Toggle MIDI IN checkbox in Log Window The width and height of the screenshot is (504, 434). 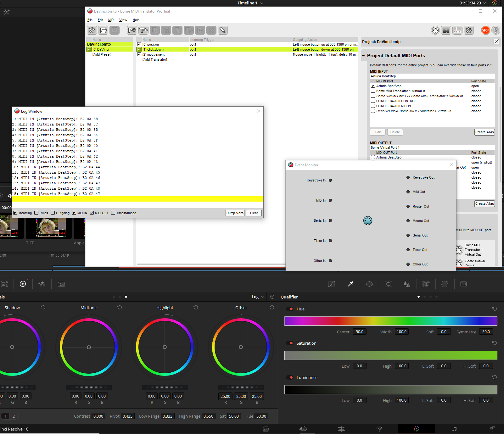coord(74,213)
